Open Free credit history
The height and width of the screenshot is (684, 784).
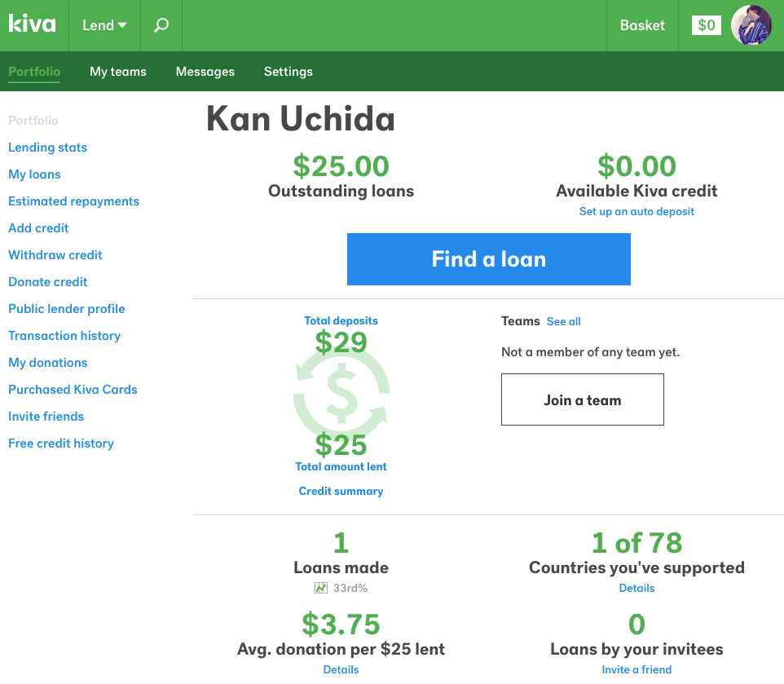click(x=61, y=443)
